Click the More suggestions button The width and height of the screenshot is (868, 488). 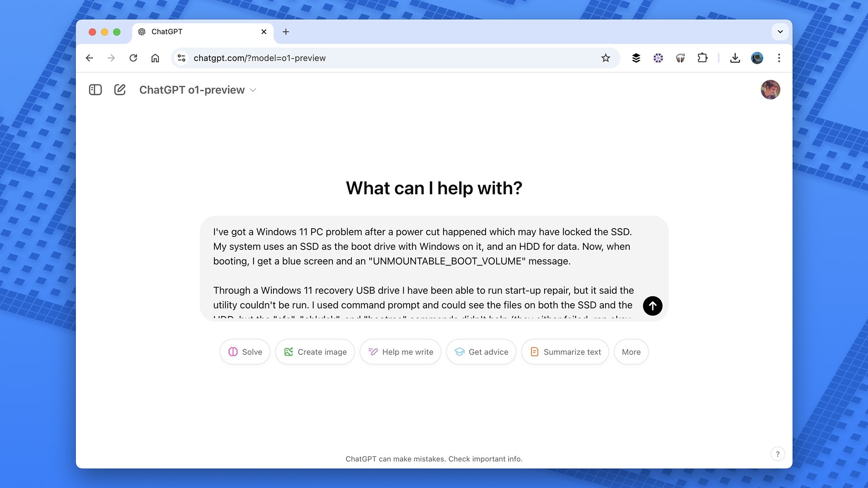click(x=631, y=352)
